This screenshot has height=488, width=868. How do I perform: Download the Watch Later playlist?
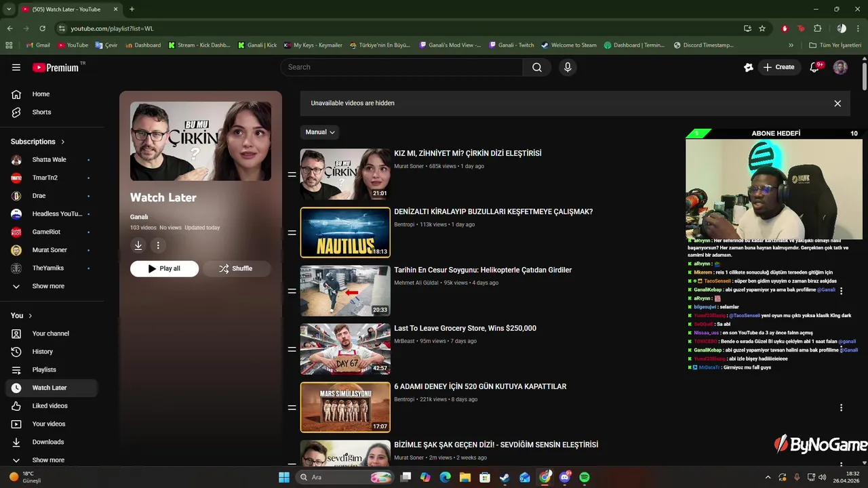point(138,245)
